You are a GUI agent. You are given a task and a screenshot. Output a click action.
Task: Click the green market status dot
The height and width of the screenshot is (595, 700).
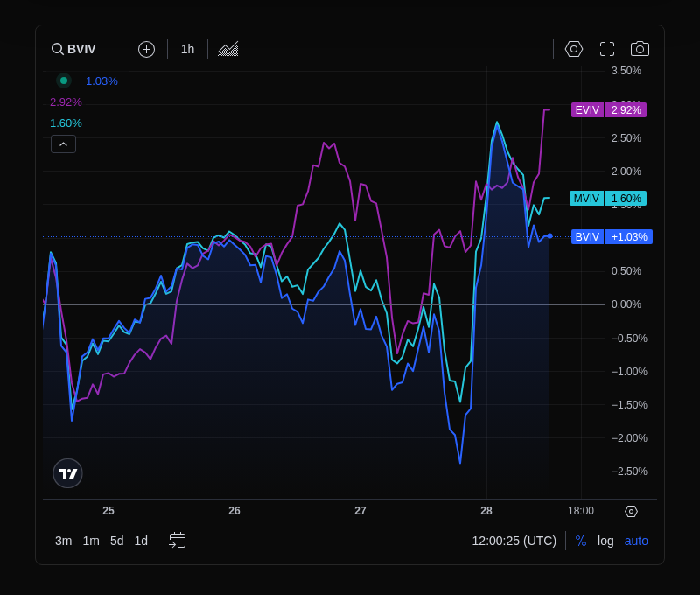(64, 80)
